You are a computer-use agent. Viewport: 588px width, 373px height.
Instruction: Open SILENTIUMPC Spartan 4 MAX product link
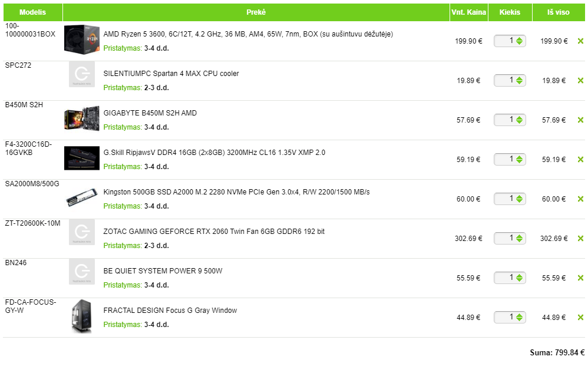(x=171, y=74)
